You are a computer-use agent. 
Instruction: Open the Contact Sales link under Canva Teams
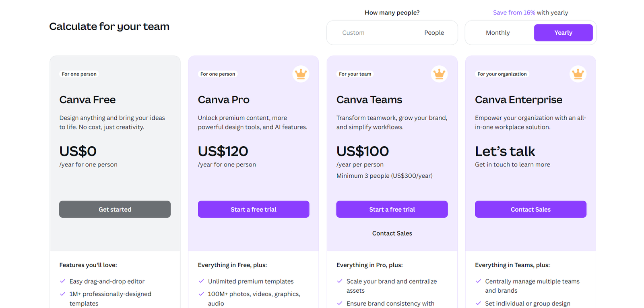coord(392,233)
